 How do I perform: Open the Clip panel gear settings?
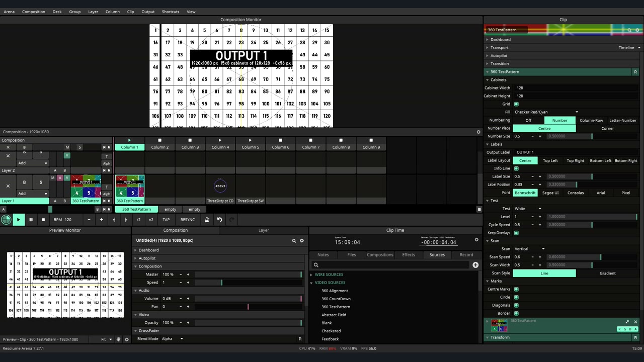[637, 30]
